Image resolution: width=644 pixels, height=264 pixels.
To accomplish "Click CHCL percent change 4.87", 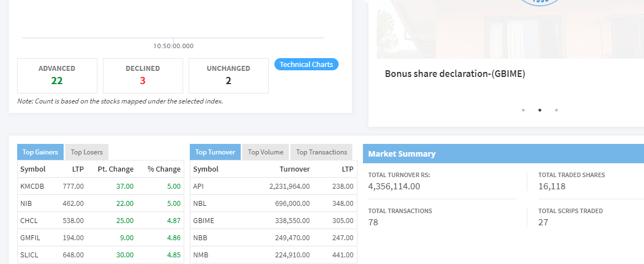I will 174,221.
